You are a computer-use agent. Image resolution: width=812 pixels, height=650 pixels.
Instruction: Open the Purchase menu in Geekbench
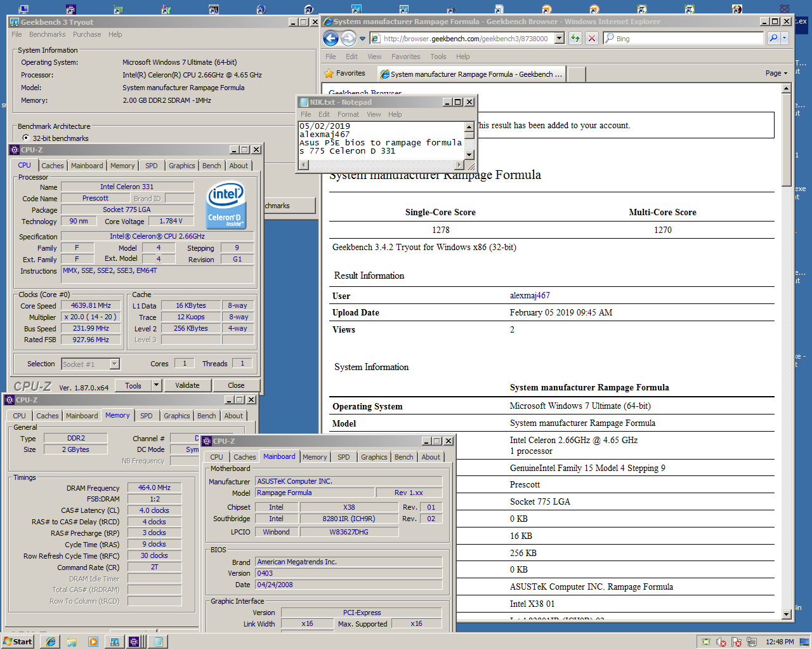[87, 34]
